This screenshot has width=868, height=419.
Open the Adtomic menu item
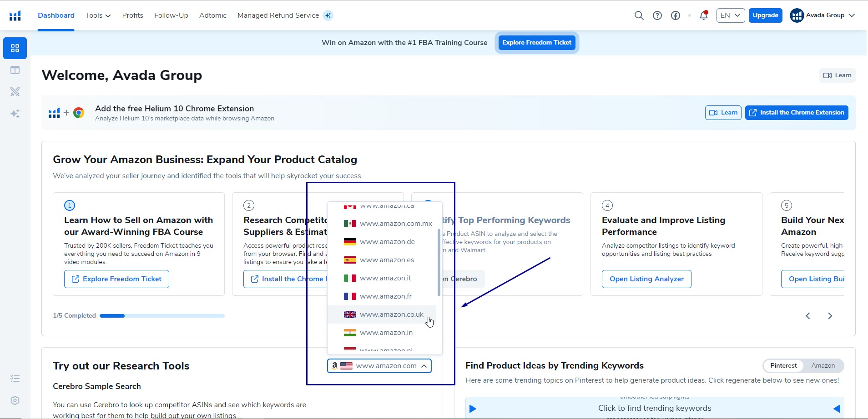click(213, 15)
